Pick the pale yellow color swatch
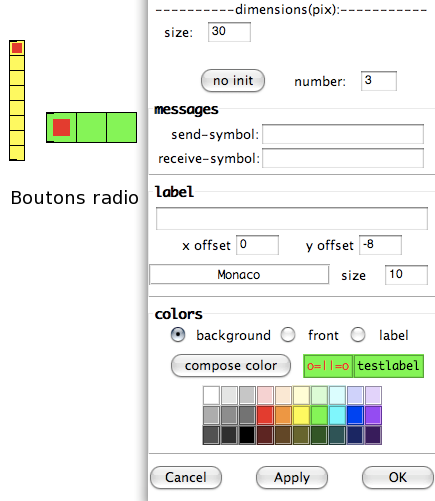435x501 pixels. 301,395
